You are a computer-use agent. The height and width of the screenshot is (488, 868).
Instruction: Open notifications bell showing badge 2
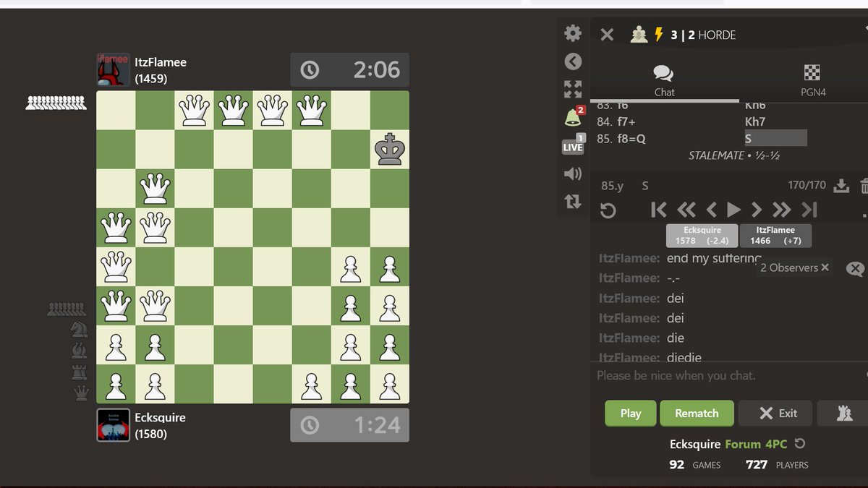[x=573, y=116]
